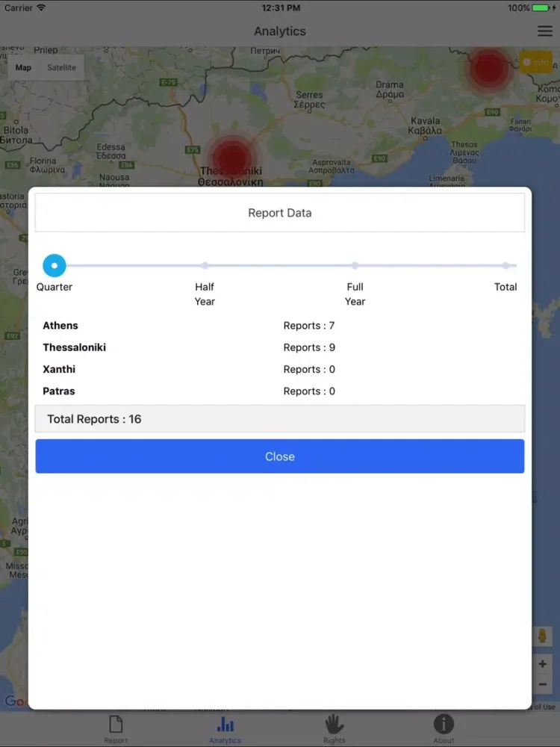Select the Athens report row
The height and width of the screenshot is (747, 560).
[x=280, y=326]
